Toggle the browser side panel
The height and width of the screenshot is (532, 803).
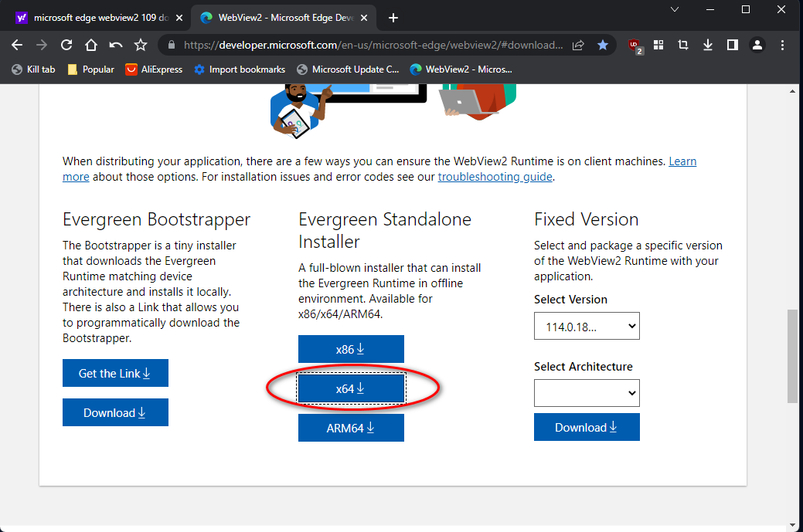pyautogui.click(x=733, y=45)
